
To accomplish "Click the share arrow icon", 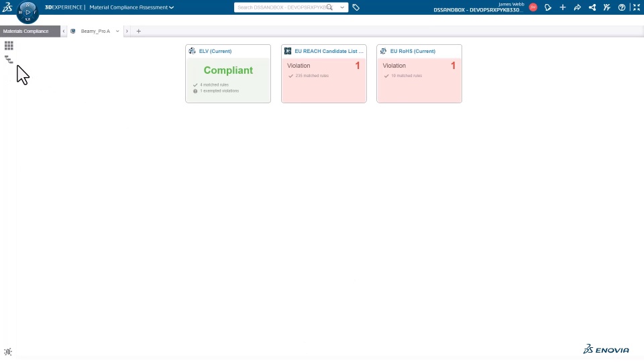I will [578, 7].
